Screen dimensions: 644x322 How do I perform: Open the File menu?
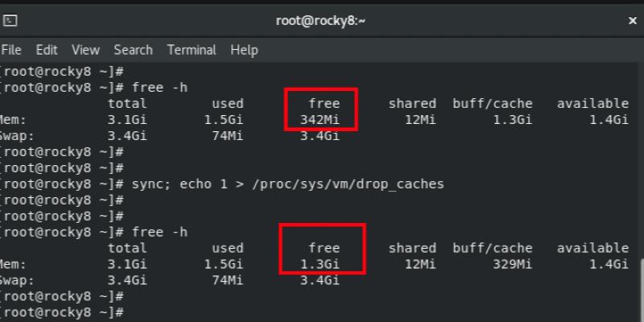pos(10,50)
